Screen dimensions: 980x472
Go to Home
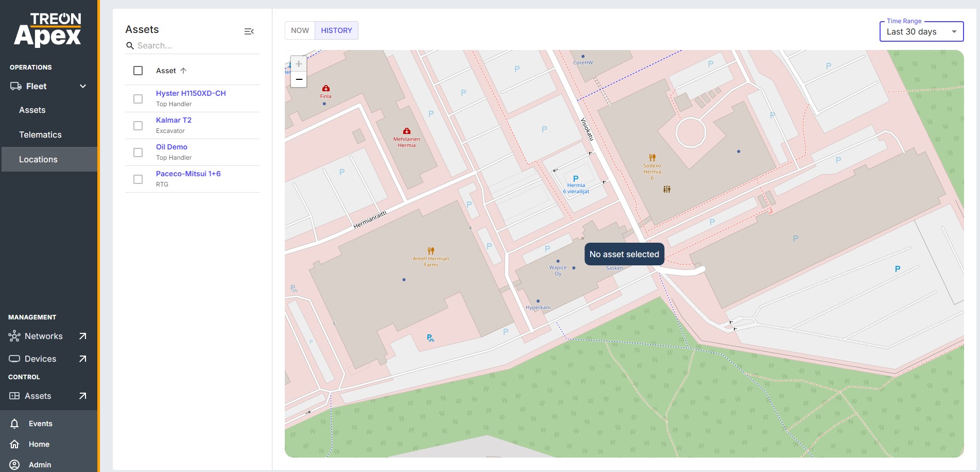point(39,444)
